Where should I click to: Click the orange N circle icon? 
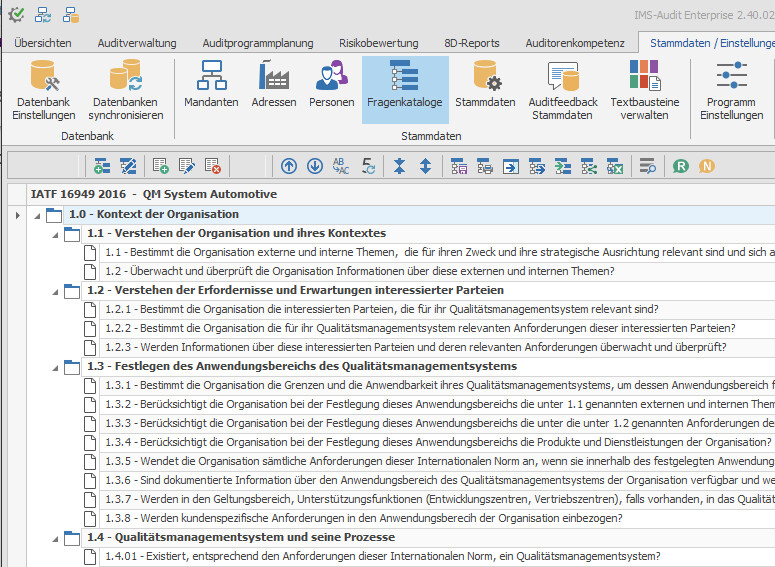(x=707, y=166)
